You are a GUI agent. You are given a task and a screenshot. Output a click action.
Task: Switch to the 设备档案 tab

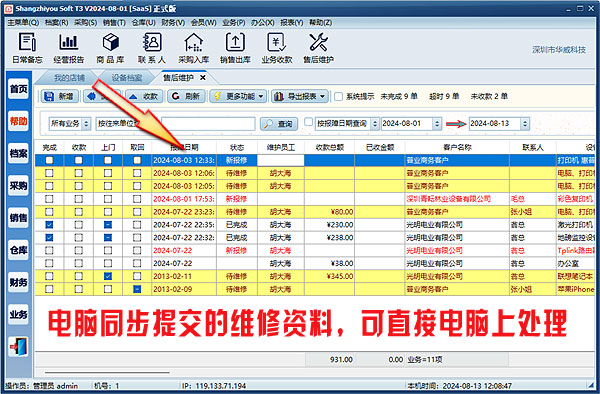(127, 78)
